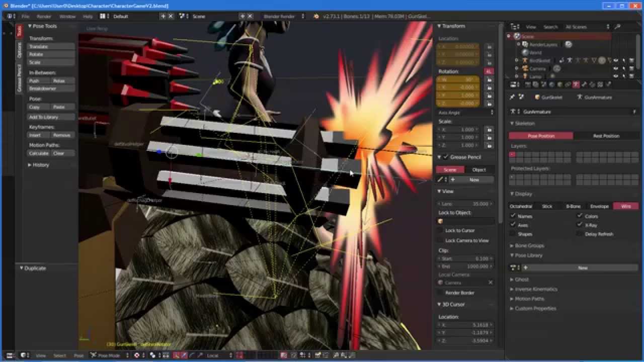Open the Help menu
The width and height of the screenshot is (644, 362).
pyautogui.click(x=88, y=16)
